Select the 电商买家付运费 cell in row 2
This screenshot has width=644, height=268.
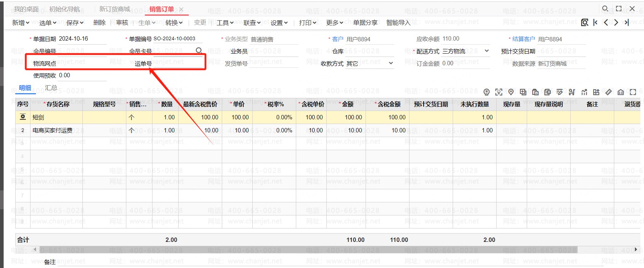(56, 130)
